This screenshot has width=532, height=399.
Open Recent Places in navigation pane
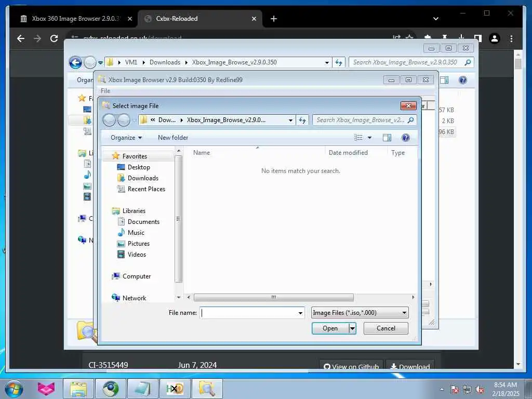[146, 189]
